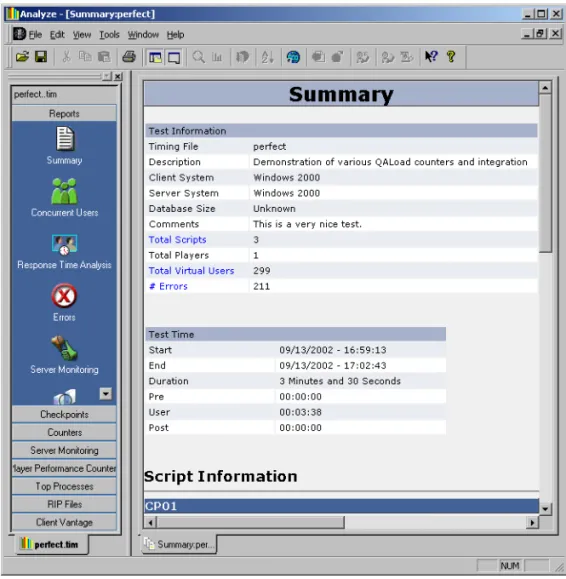The width and height of the screenshot is (566, 579).
Task: Open the Edit menu
Action: pos(57,35)
